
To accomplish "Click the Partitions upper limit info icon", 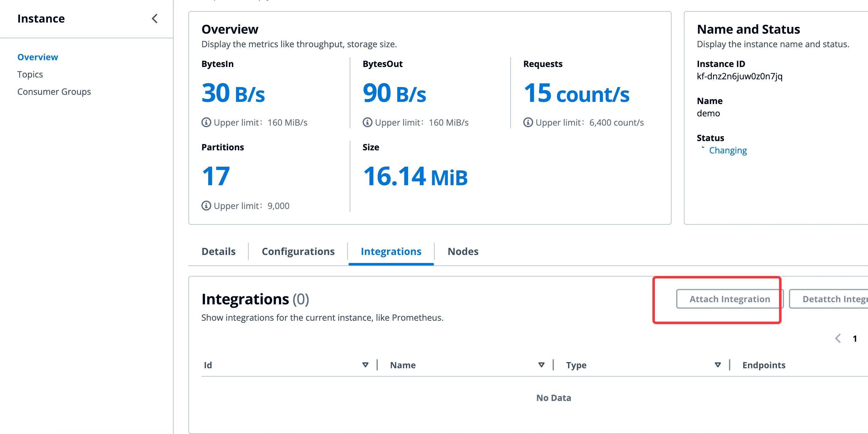I will (x=206, y=205).
